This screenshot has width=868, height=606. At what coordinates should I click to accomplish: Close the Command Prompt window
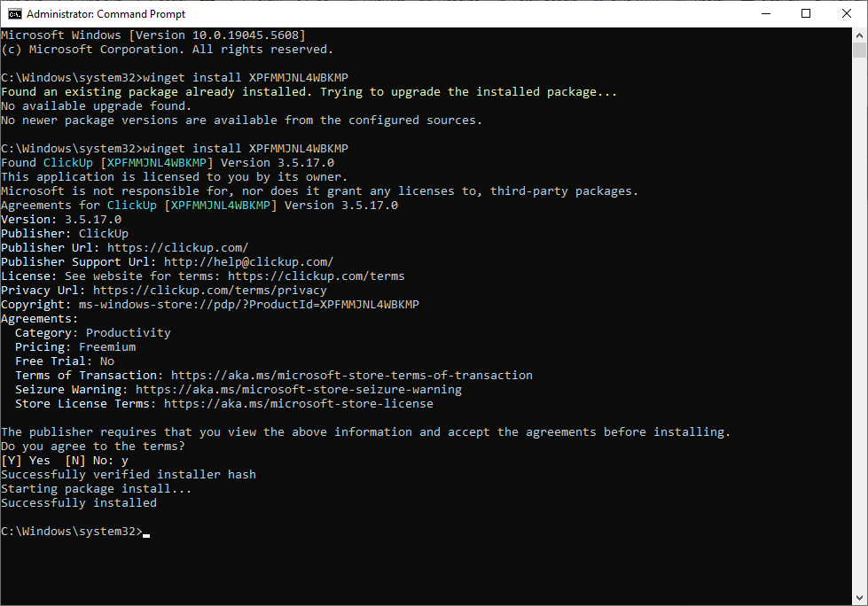(x=845, y=13)
